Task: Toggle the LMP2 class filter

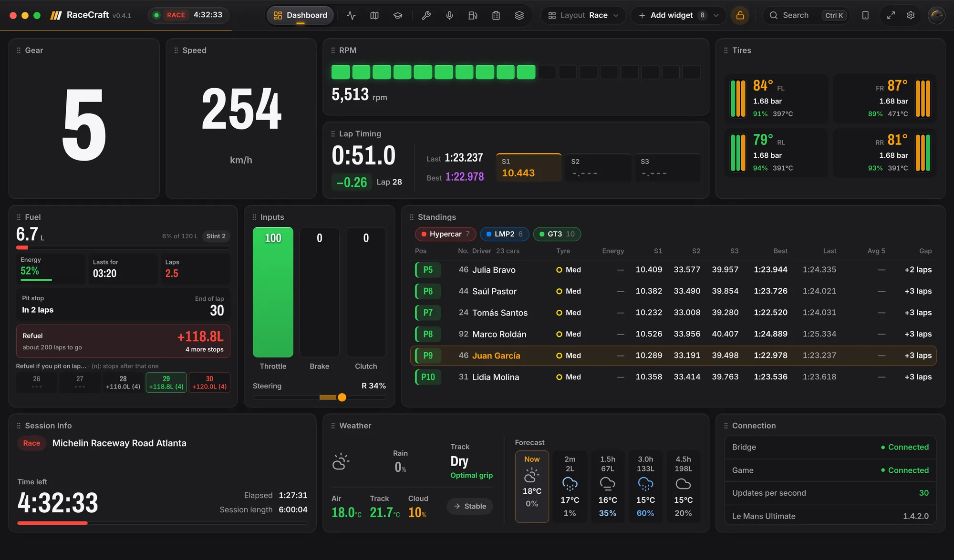Action: [505, 234]
